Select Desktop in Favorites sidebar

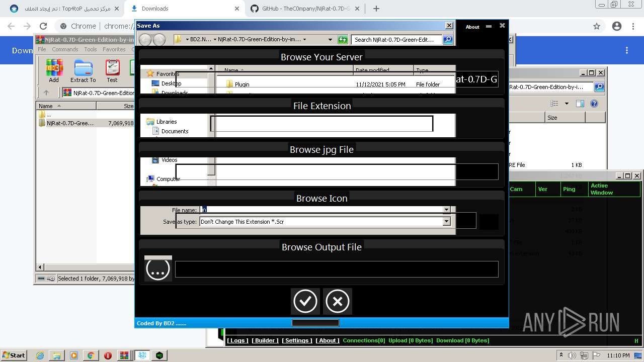(x=171, y=83)
